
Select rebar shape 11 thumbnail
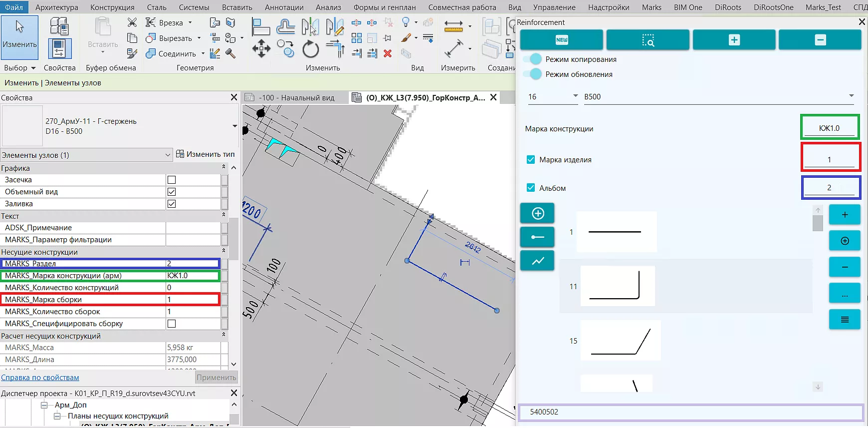(618, 286)
